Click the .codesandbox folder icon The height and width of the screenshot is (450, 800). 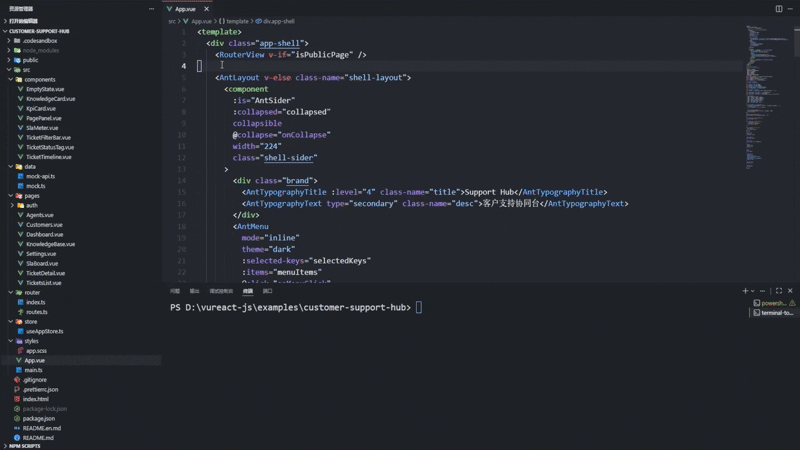pyautogui.click(x=17, y=41)
